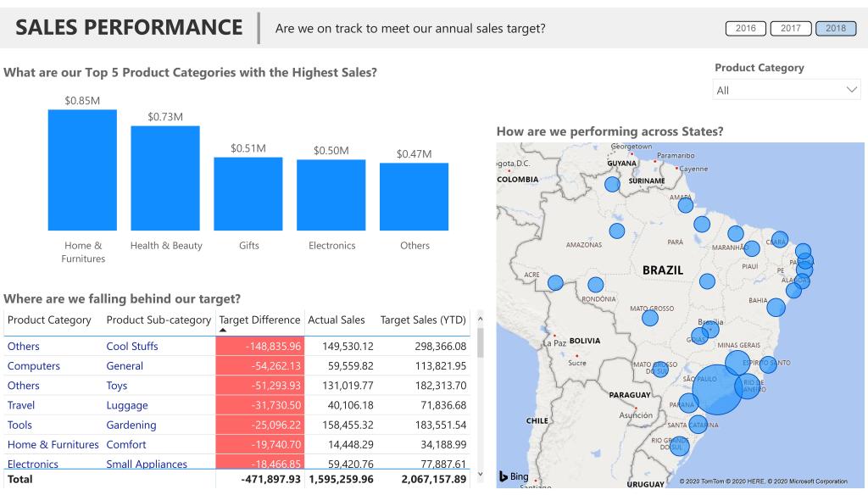This screenshot has height=495, width=868.
Task: Select the Acre map bubble
Action: coord(555,283)
